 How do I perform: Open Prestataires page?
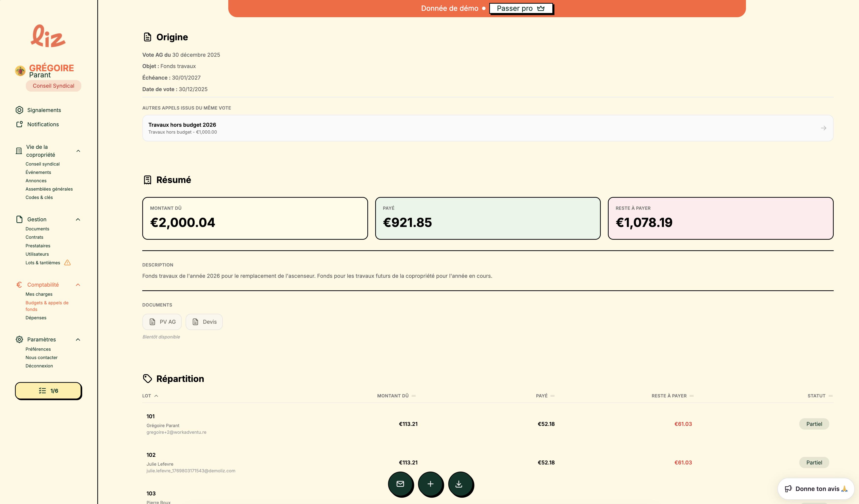pos(38,246)
